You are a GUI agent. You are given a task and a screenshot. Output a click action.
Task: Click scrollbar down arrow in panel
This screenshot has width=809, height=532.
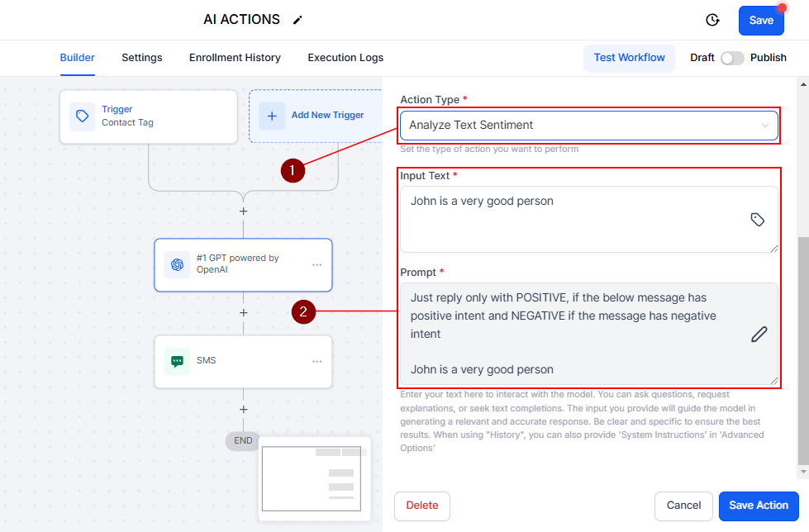coord(803,472)
